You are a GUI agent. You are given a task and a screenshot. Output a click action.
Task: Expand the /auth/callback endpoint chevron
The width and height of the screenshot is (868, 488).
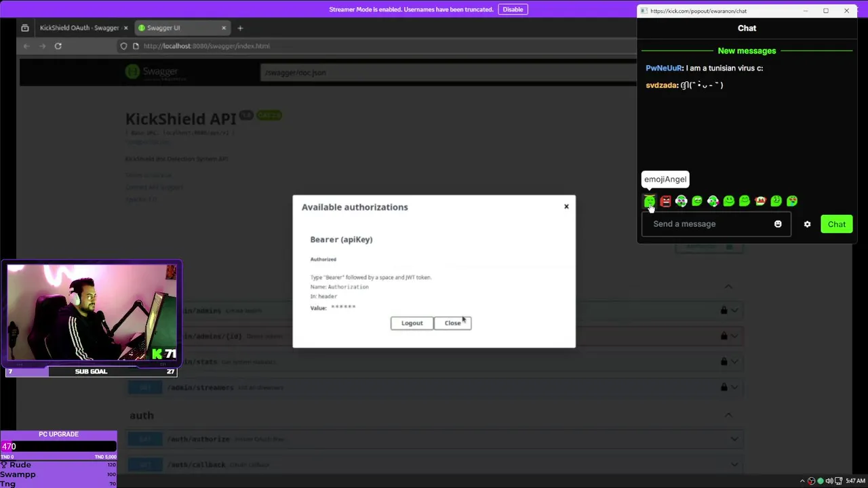(734, 465)
